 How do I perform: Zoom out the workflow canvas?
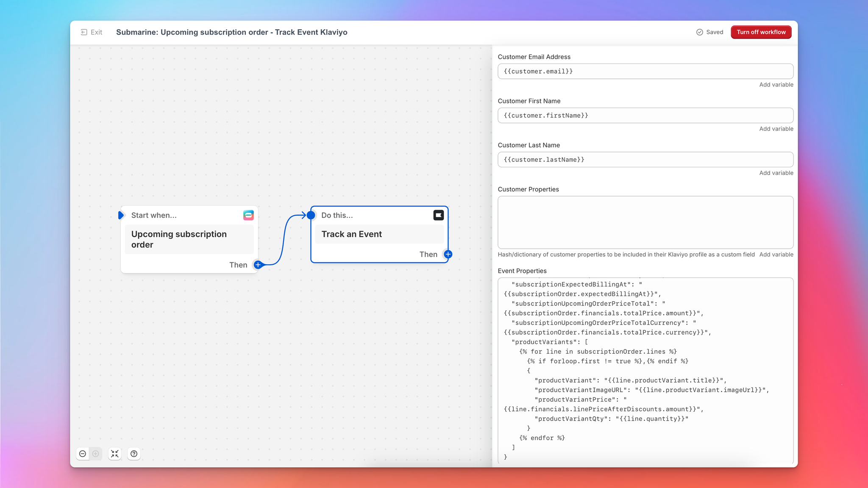(83, 454)
